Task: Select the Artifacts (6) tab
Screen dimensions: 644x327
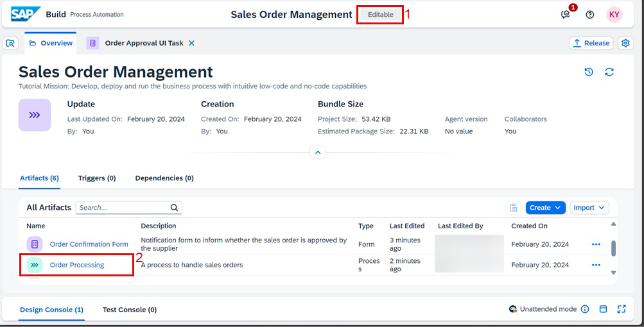Action: (39, 178)
